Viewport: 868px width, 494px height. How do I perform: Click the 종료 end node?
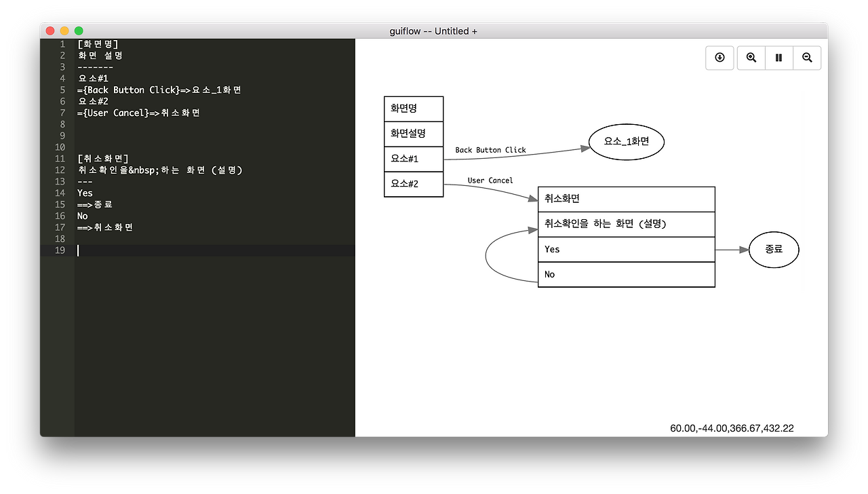point(774,250)
